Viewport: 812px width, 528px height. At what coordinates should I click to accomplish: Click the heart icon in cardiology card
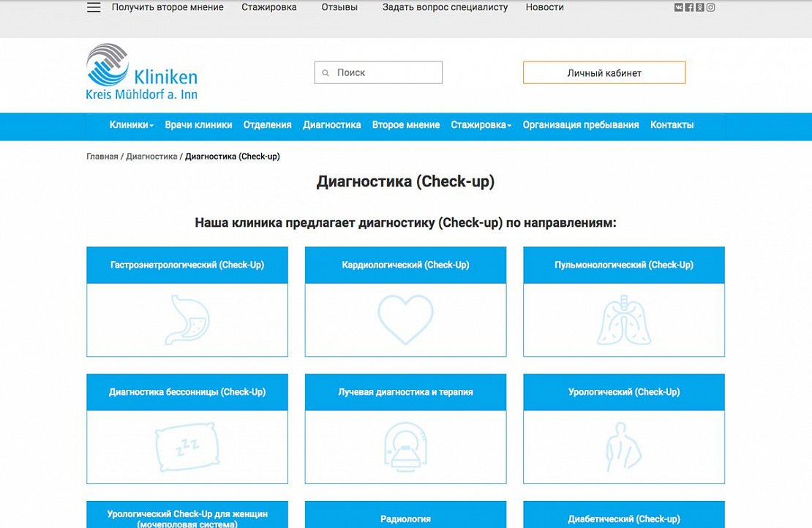point(405,320)
